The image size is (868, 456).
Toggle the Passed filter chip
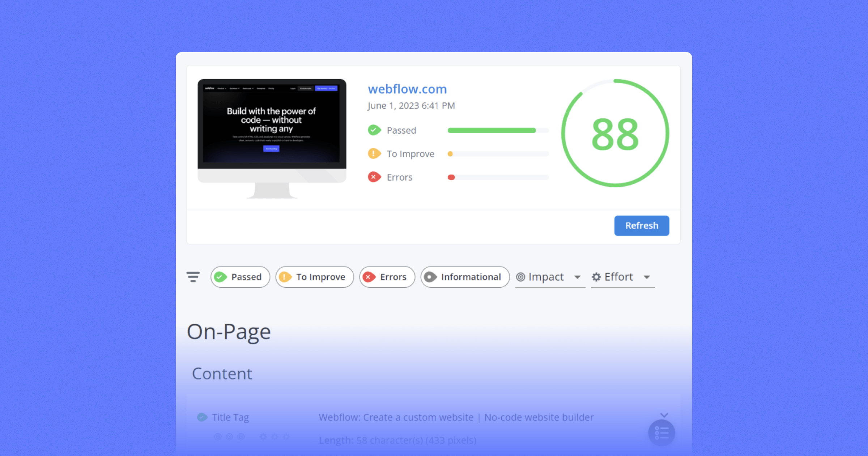pyautogui.click(x=240, y=277)
